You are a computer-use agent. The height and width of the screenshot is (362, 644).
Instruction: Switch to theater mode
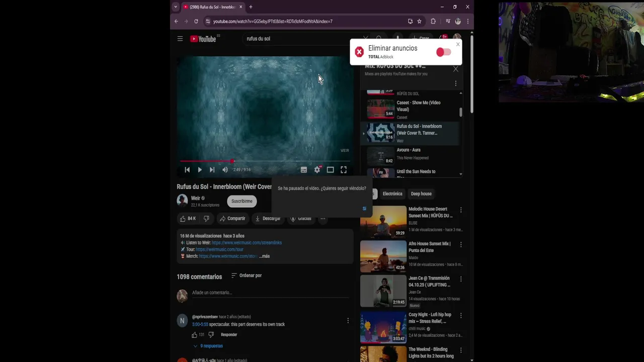pos(330,170)
